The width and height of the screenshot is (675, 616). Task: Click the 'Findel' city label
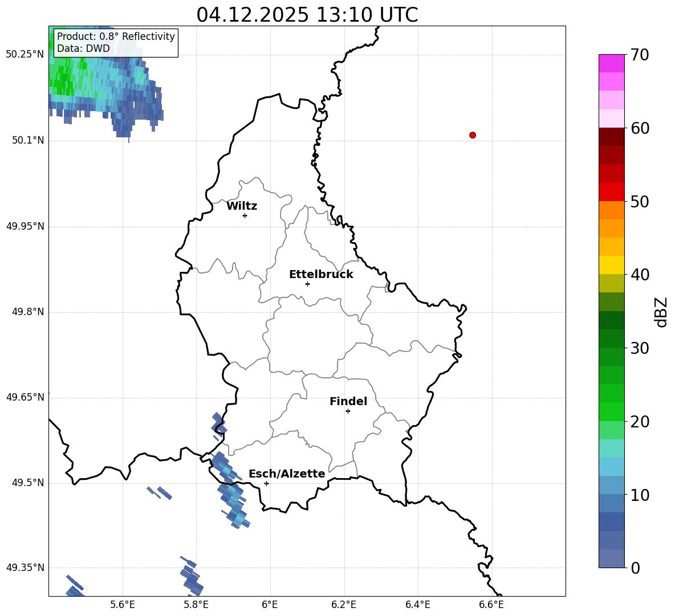(x=348, y=401)
